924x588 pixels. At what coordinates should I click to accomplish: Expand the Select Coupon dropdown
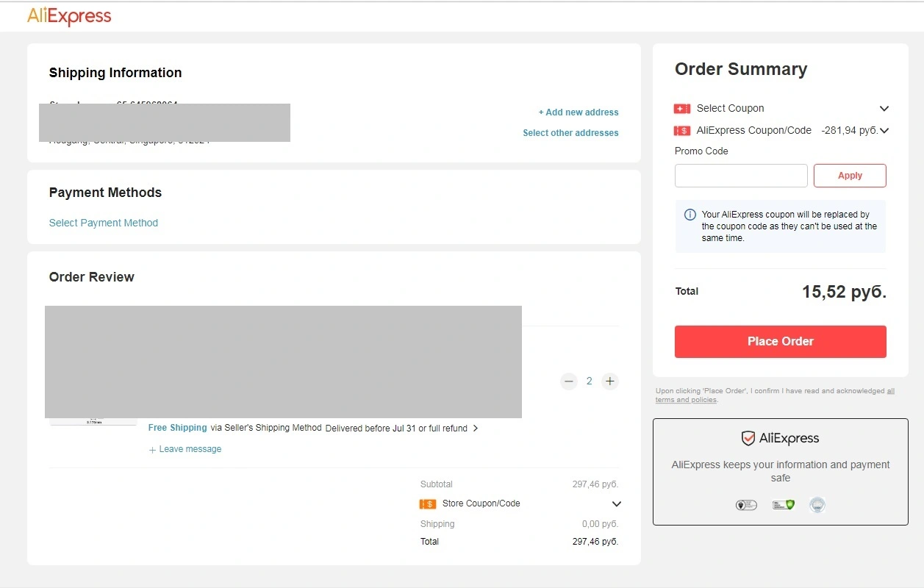(884, 109)
